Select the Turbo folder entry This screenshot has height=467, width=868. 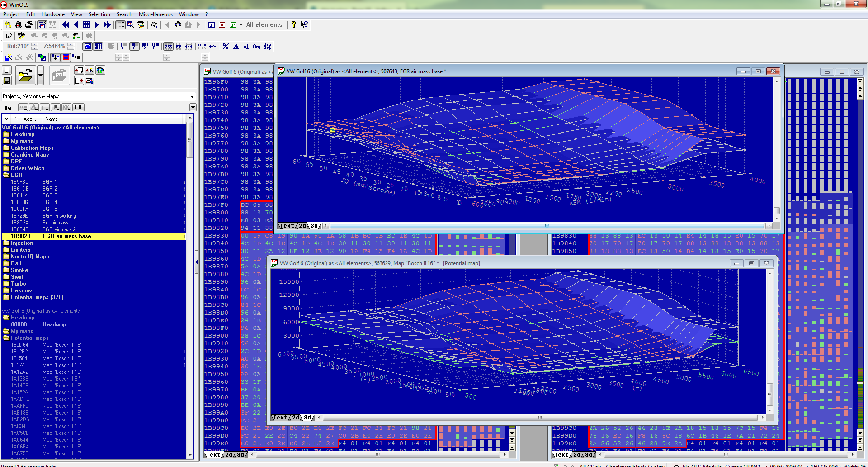click(18, 284)
